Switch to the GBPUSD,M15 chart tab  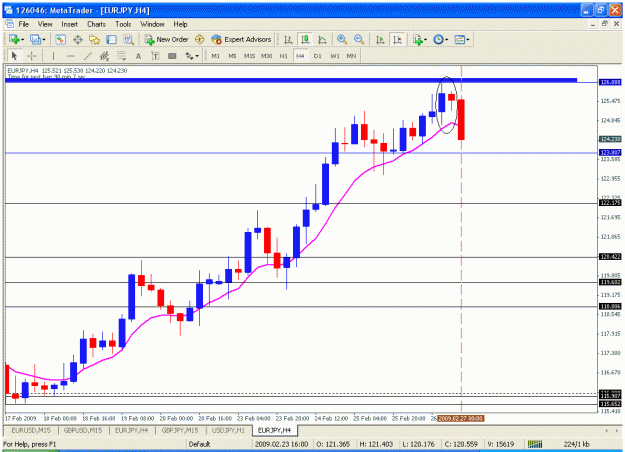click(83, 430)
